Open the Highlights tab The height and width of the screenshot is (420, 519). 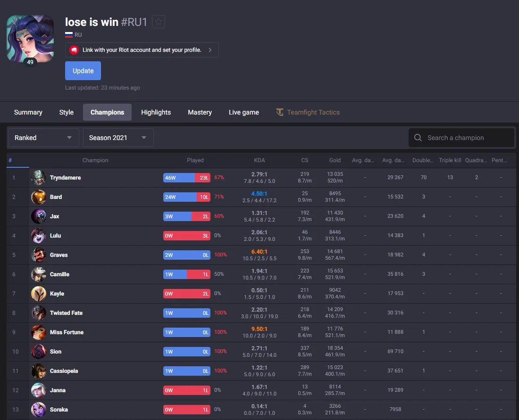coord(156,113)
